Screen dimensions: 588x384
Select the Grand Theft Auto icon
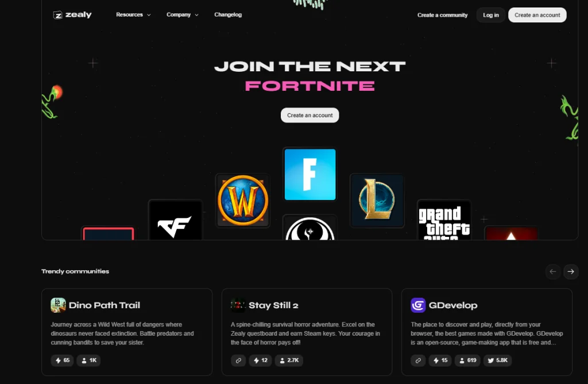(444, 220)
